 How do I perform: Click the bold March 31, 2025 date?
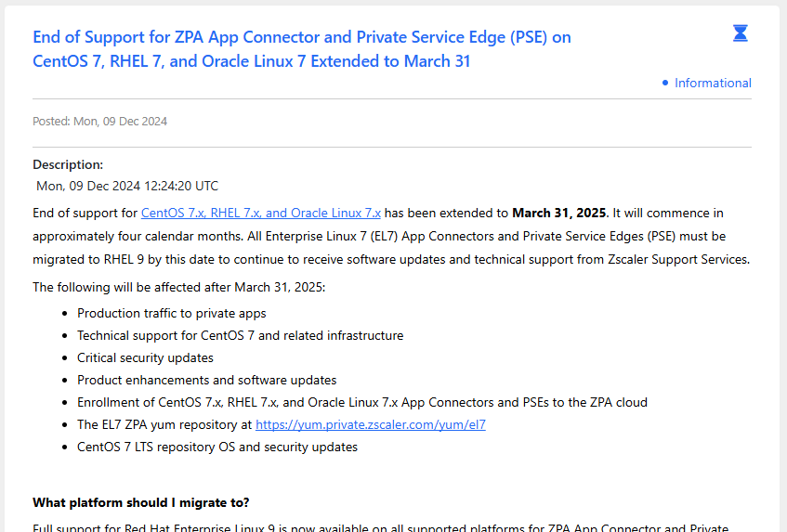coord(558,213)
